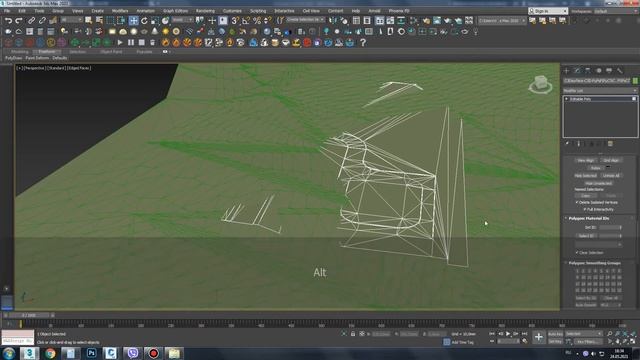640x360 pixels.
Task: Click the time slider frame handle
Action: pyautogui.click(x=29, y=316)
